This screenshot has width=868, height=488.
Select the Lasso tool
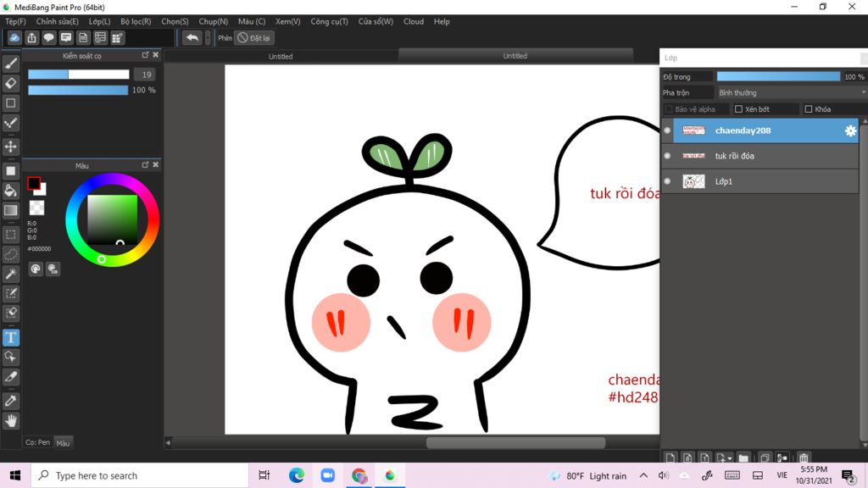click(10, 254)
